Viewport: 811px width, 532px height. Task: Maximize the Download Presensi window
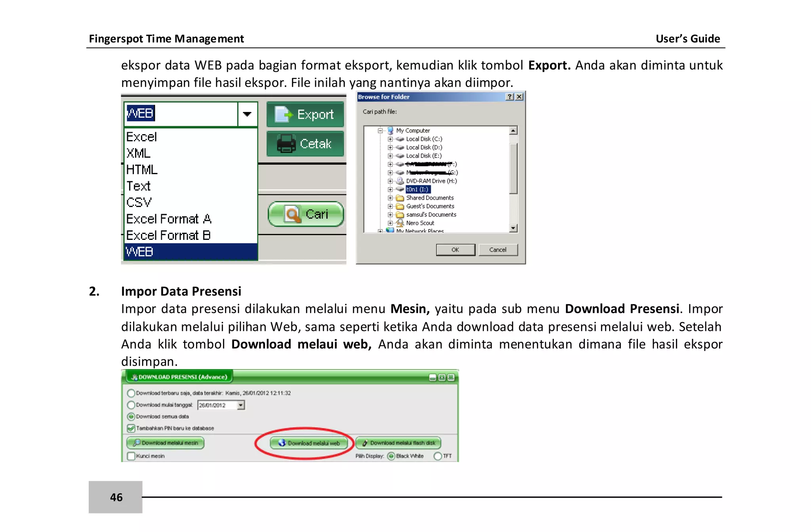442,377
